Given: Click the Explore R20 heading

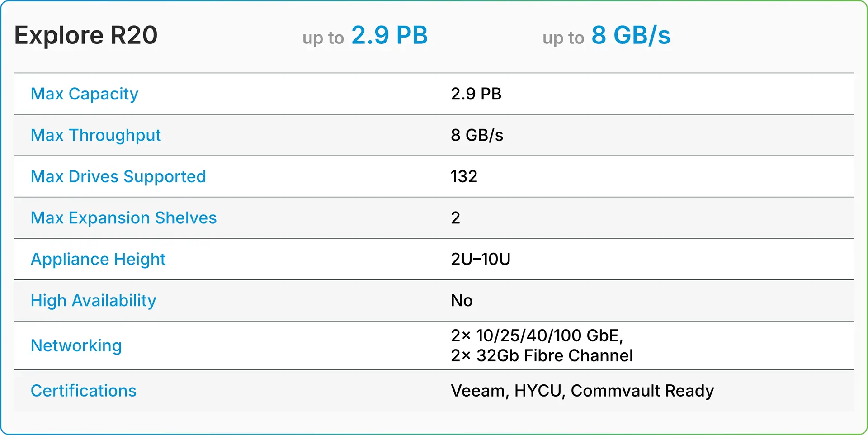Looking at the screenshot, I should [x=86, y=35].
